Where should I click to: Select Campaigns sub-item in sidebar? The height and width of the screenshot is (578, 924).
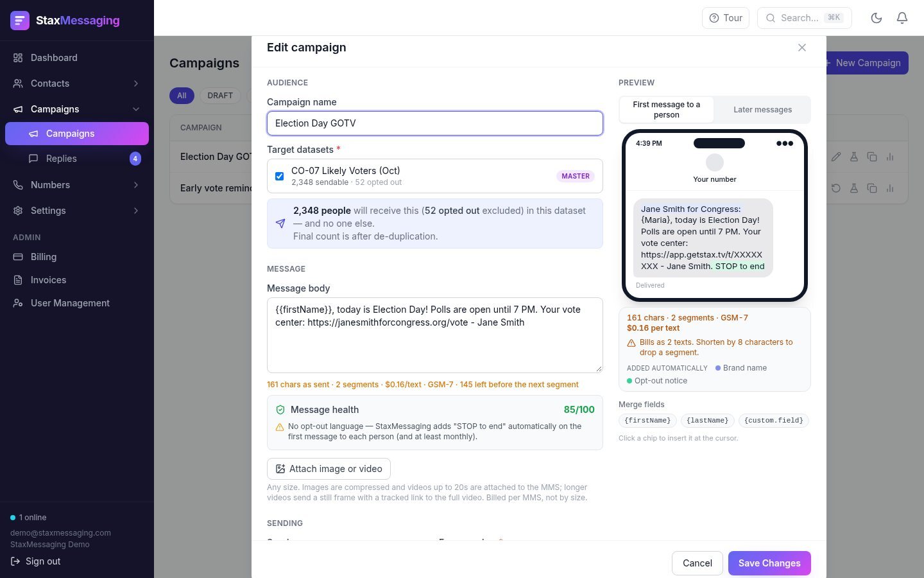(77, 134)
